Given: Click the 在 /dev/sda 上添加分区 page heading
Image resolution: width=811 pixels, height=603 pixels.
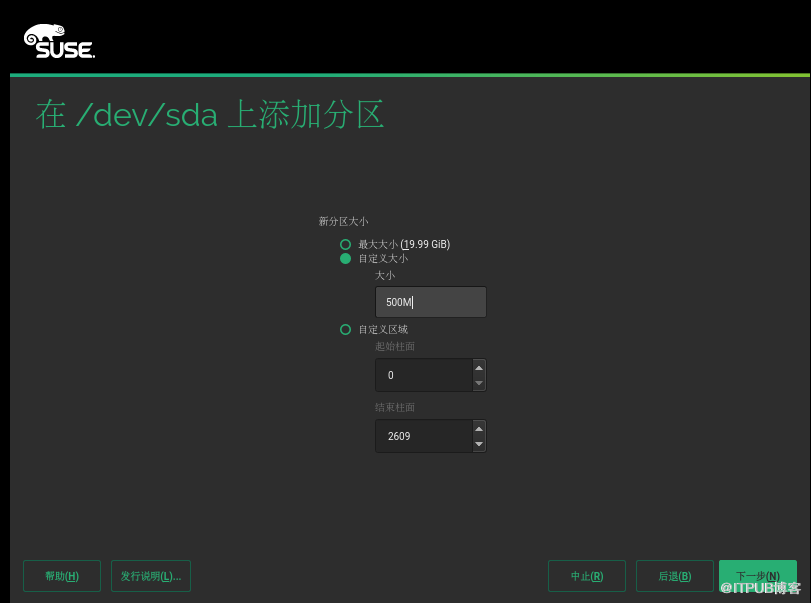Looking at the screenshot, I should click(x=210, y=115).
